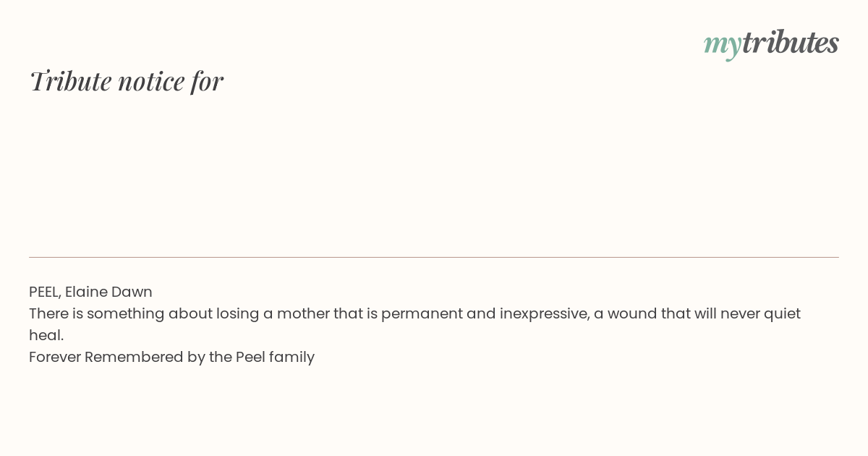Click the surname "PEEL," in name line
868x456 pixels.
45,292
